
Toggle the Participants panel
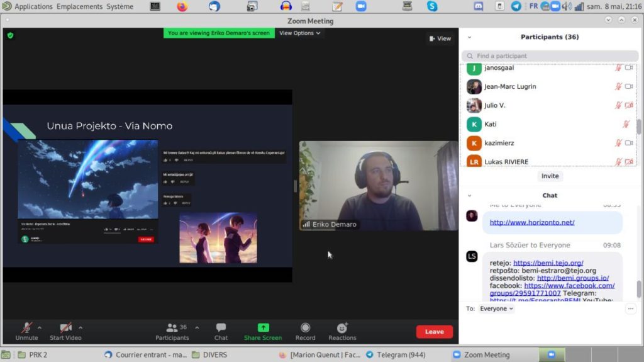[x=172, y=332]
